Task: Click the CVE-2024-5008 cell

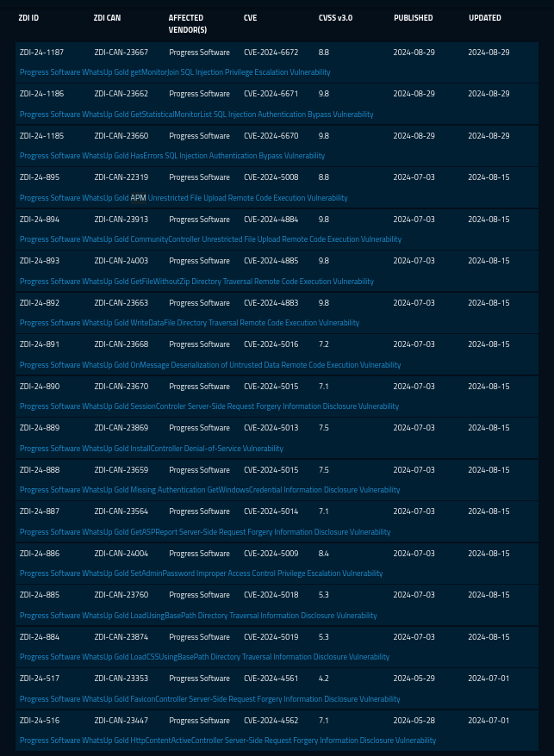Action: coord(271,177)
